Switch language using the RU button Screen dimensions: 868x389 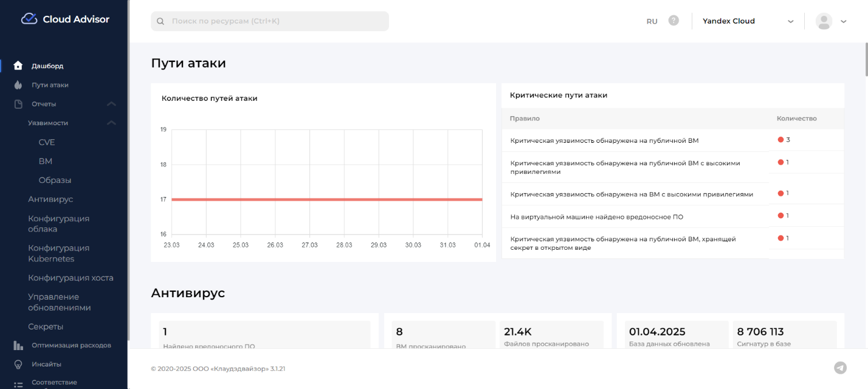(x=652, y=21)
